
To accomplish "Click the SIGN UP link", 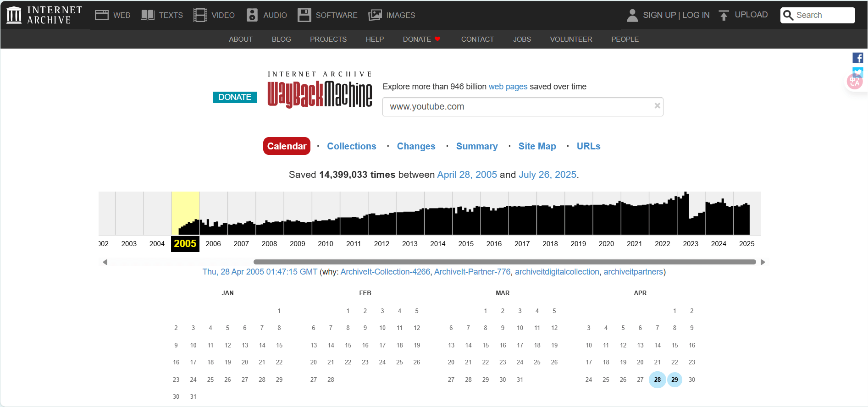I will [659, 15].
